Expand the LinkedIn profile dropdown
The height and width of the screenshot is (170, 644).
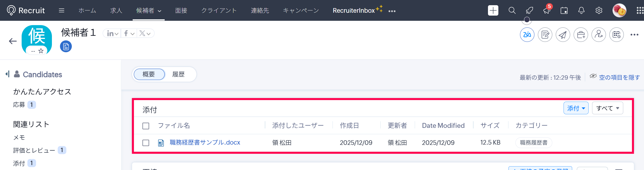pyautogui.click(x=112, y=34)
